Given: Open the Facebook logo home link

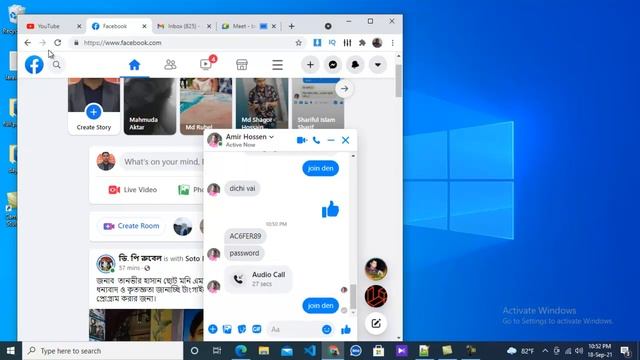Looking at the screenshot, I should point(34,64).
